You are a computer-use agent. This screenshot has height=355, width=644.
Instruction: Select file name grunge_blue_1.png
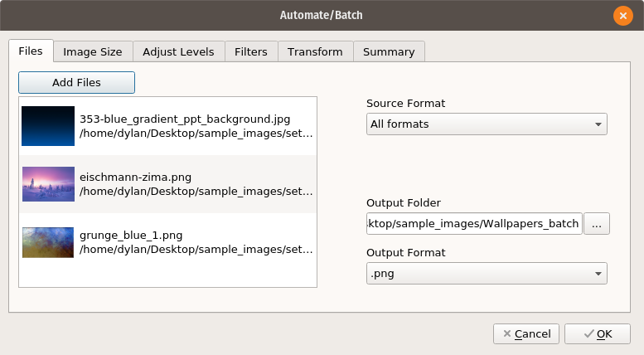131,236
